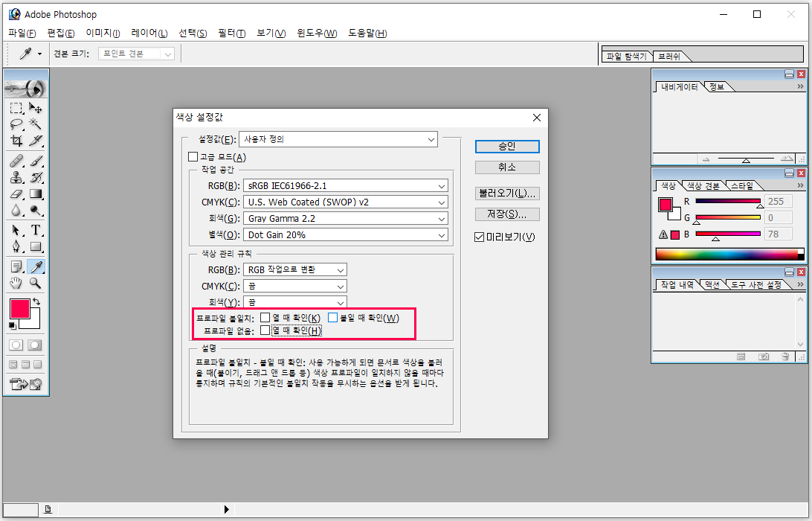Select the Eyedropper tool in toolbox
The image size is (812, 521).
click(x=35, y=266)
